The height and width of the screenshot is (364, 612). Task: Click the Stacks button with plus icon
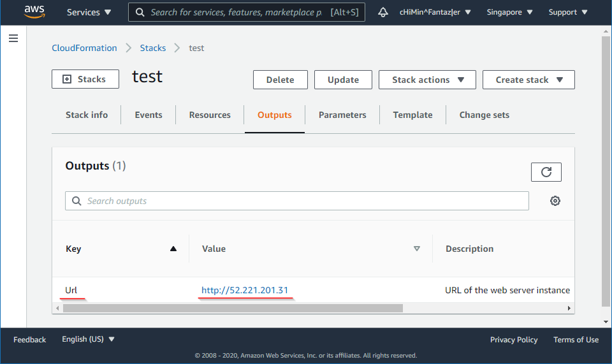click(85, 79)
